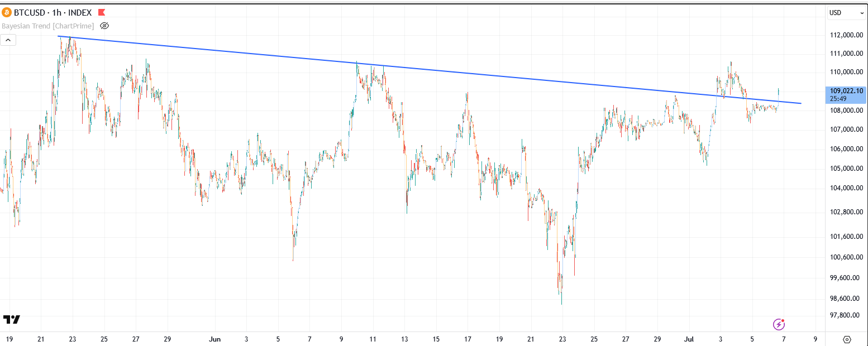Open chart settings target icon bottom right
The image size is (868, 346).
pyautogui.click(x=847, y=339)
